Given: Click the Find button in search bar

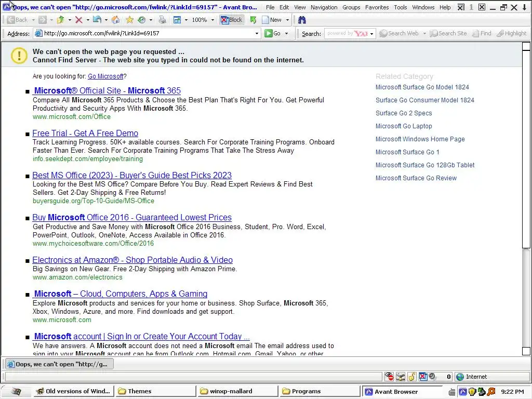Looking at the screenshot, I should click(482, 33).
